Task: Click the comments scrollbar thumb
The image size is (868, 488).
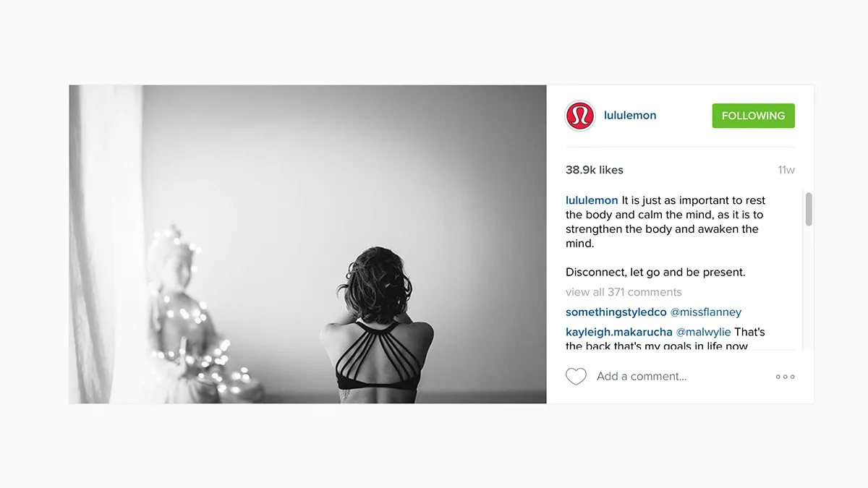Action: (x=809, y=209)
